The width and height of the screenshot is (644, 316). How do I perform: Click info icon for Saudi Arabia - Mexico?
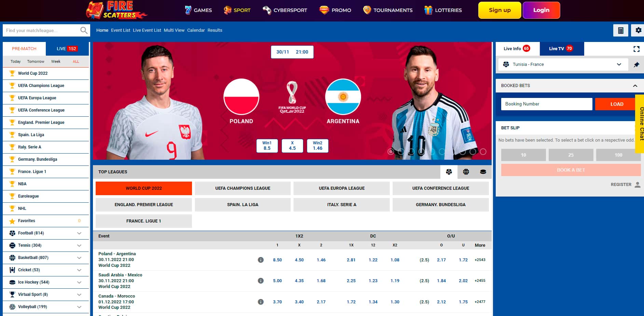pyautogui.click(x=261, y=281)
